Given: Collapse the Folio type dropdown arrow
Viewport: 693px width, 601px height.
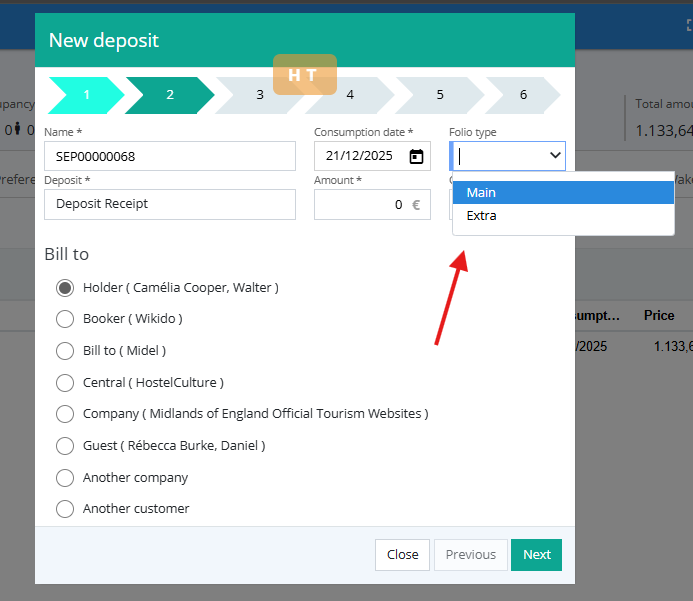Looking at the screenshot, I should (555, 156).
